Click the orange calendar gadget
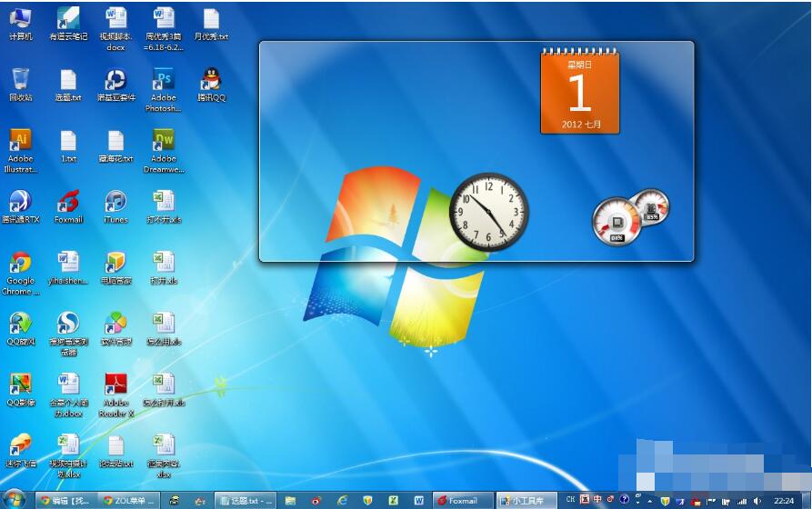The height and width of the screenshot is (509, 812). coord(579,93)
